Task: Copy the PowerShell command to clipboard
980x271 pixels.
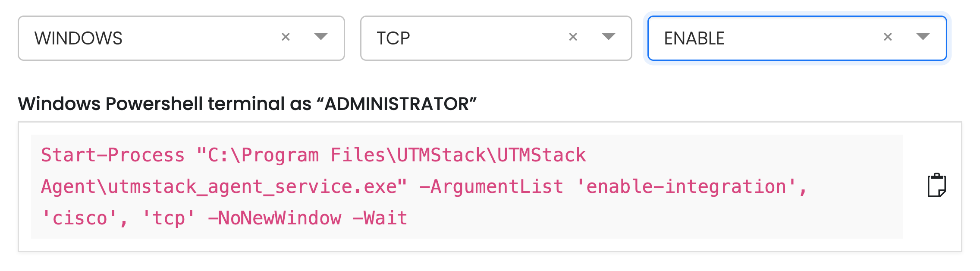Action: coord(936,186)
